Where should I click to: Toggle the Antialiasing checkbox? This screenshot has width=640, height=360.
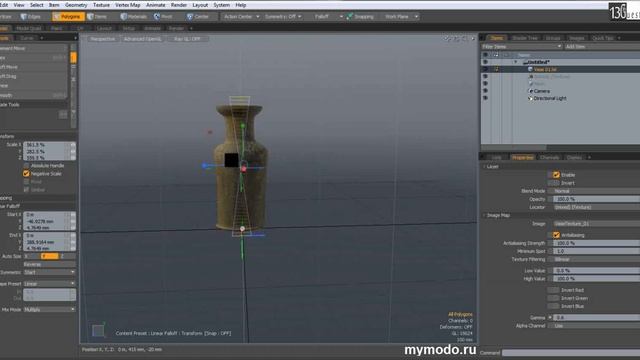[556, 235]
